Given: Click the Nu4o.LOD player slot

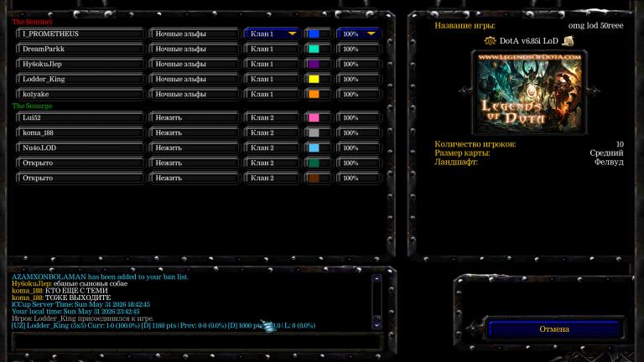Looking at the screenshot, I should tap(80, 147).
